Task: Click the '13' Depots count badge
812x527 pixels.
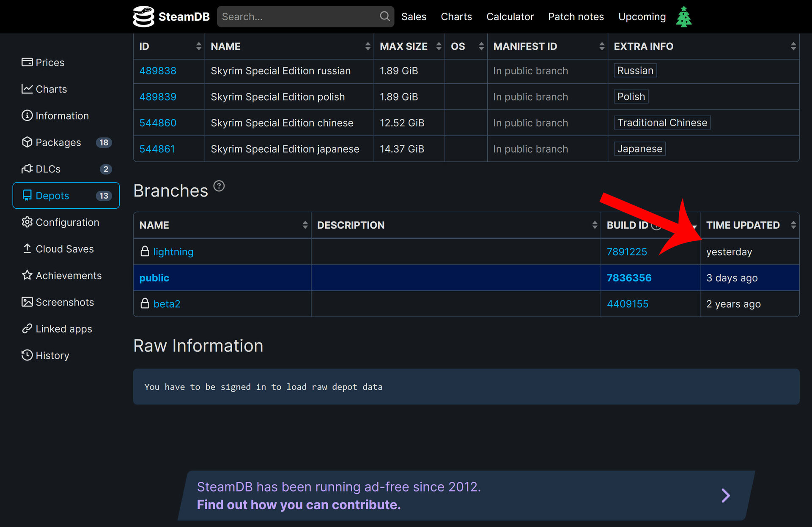Action: coord(104,196)
